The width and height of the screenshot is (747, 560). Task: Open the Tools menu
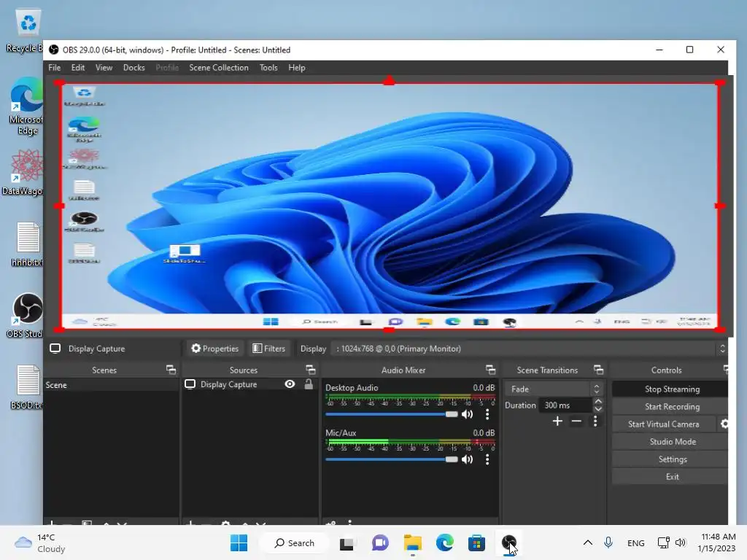click(268, 68)
